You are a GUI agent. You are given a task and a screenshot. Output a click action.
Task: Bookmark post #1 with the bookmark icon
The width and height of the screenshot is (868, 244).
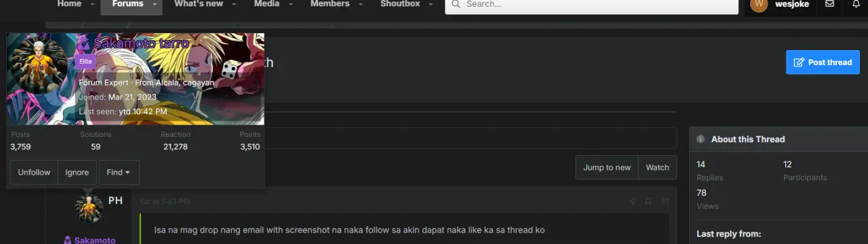coord(648,201)
